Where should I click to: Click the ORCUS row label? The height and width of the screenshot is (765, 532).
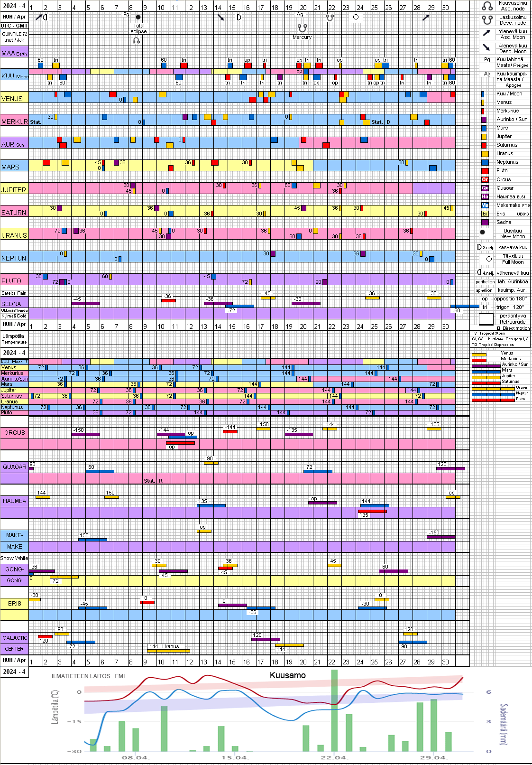(x=15, y=433)
